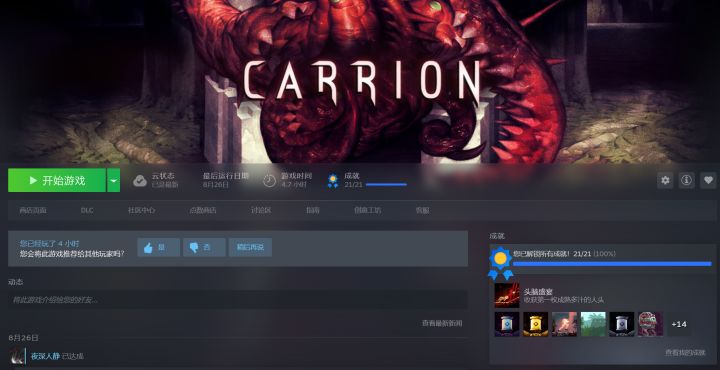Click the 头脑盛宴 achievement title text
The width and height of the screenshot is (720, 370).
tap(538, 292)
